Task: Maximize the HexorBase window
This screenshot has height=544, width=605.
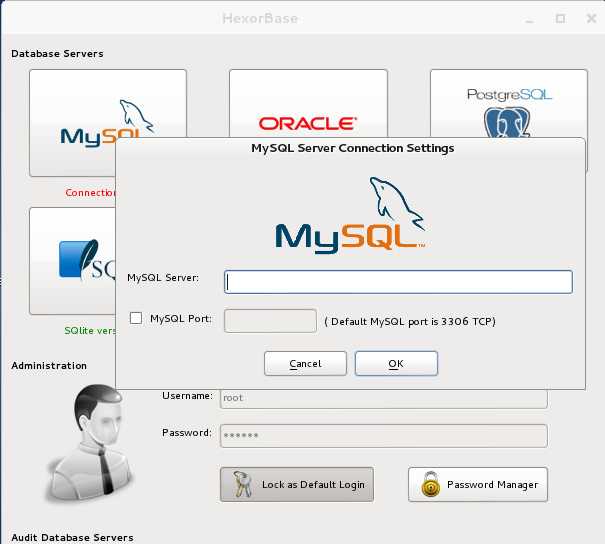Action: point(560,18)
